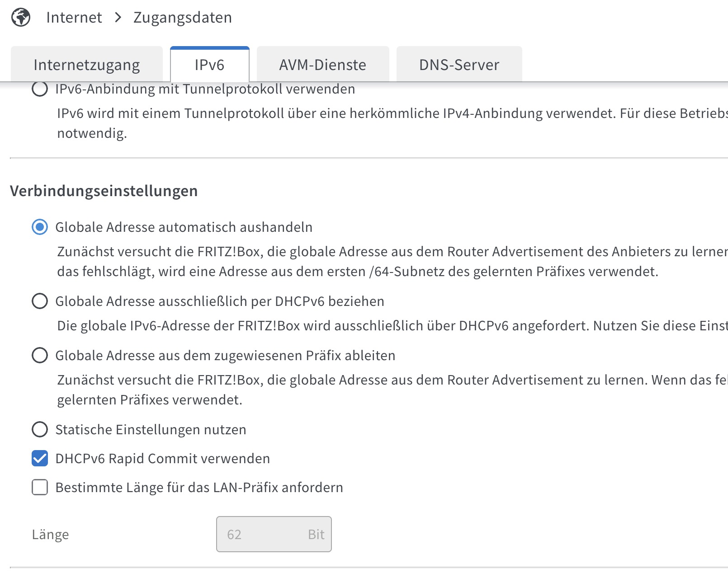Select Globale Adresse automatisch aushandeln
The height and width of the screenshot is (573, 728).
click(40, 227)
